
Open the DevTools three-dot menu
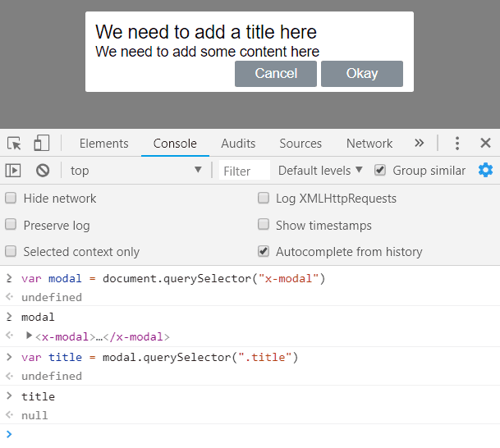click(457, 144)
